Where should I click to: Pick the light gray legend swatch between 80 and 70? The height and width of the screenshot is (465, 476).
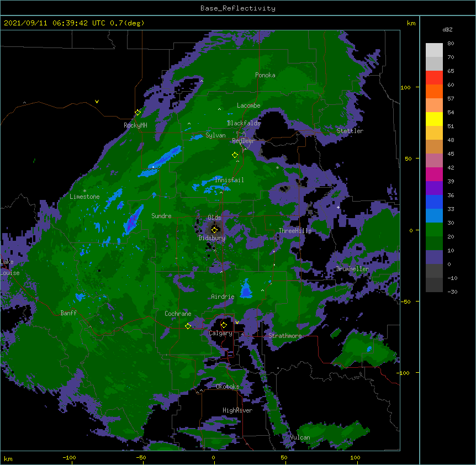pyautogui.click(x=434, y=50)
